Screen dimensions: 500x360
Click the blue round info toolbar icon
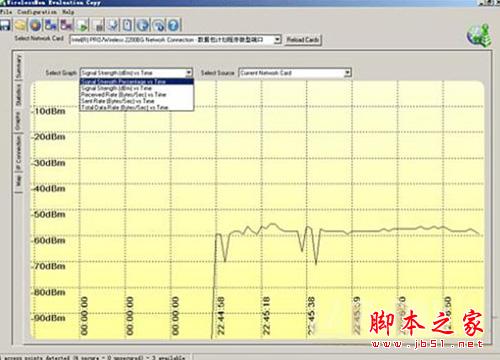click(143, 25)
